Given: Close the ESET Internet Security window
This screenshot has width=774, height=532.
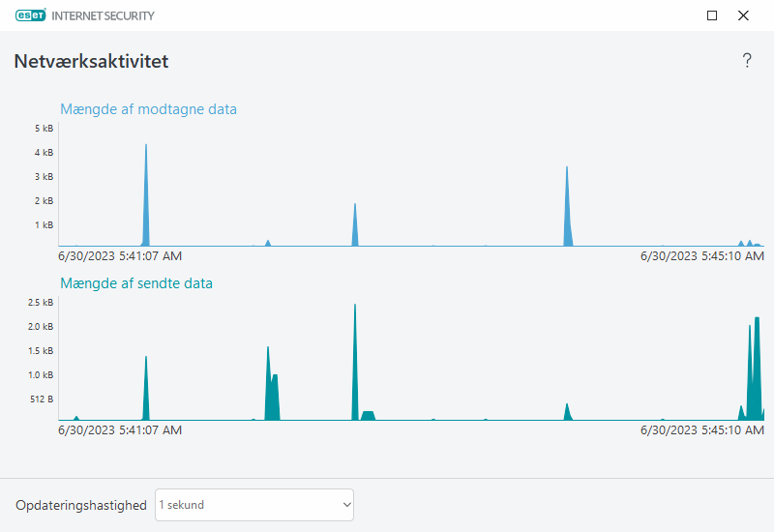Looking at the screenshot, I should pos(743,15).
